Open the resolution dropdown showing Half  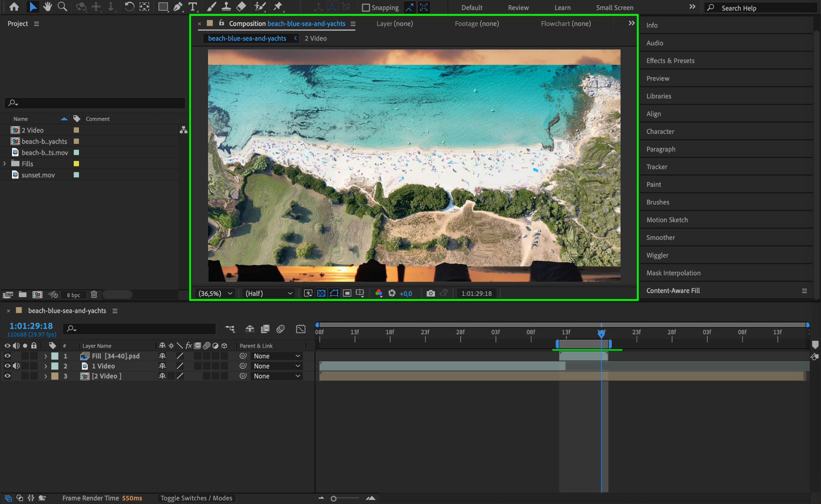coord(268,293)
